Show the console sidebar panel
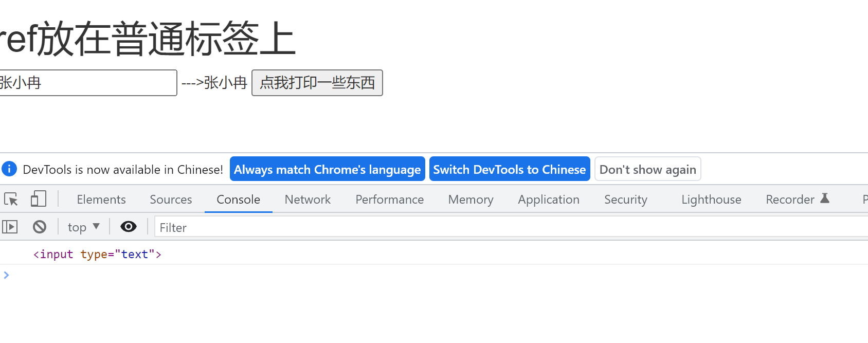The height and width of the screenshot is (343, 868). pyautogui.click(x=10, y=227)
